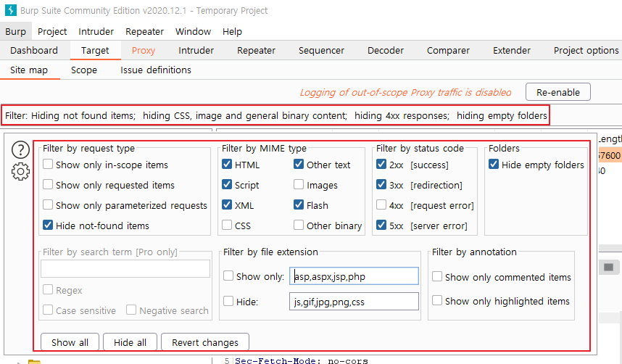Enable the Other binary MIME filter
The width and height of the screenshot is (622, 364).
tap(299, 225)
